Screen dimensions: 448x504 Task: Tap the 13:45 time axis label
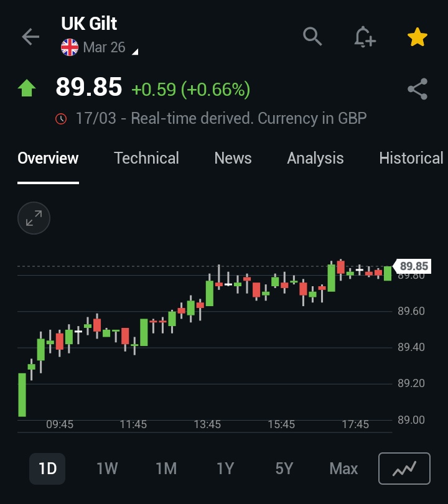[207, 424]
